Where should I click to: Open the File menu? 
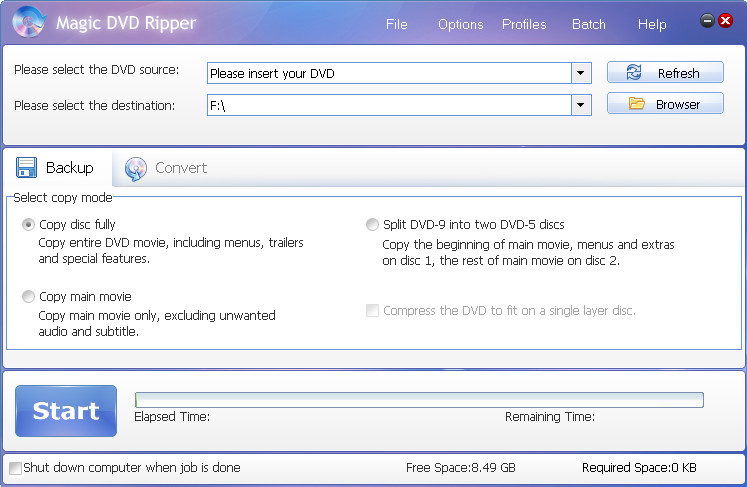point(396,24)
